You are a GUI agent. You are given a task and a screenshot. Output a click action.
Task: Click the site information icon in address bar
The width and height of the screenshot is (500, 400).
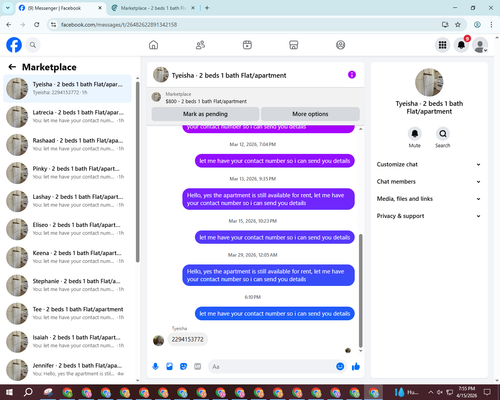tap(53, 25)
